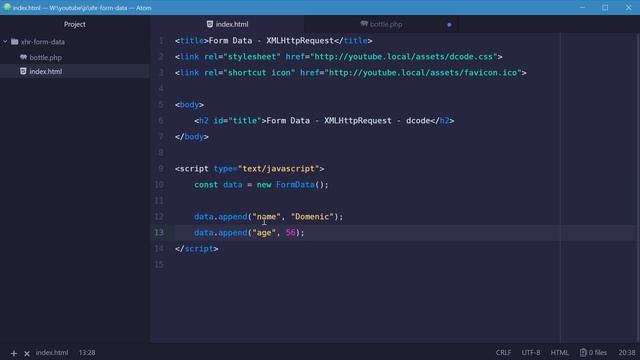This screenshot has width=640, height=360.
Task: Open cursor position 13:28 go-to-line
Action: (x=87, y=353)
